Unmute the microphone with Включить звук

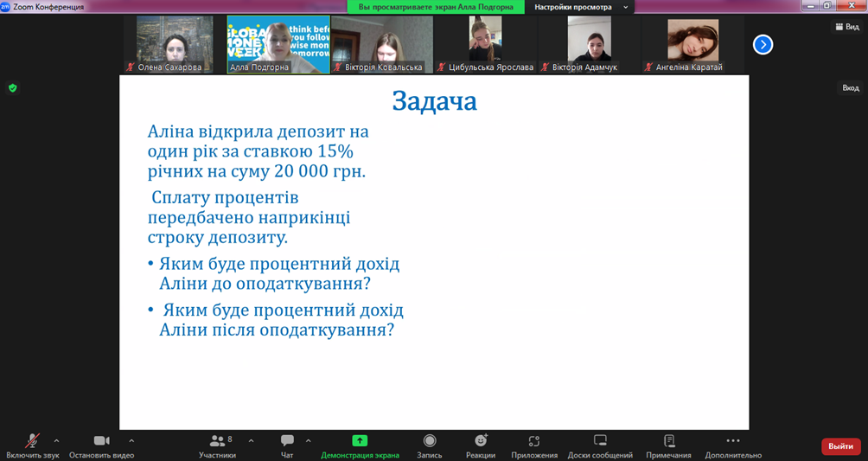point(33,446)
